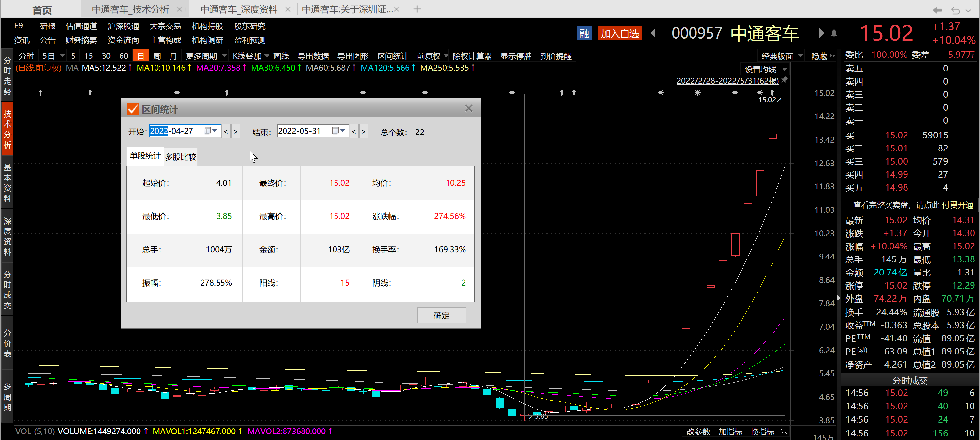This screenshot has height=440, width=980.
Task: Click 确定 button in dialog
Action: tap(442, 315)
